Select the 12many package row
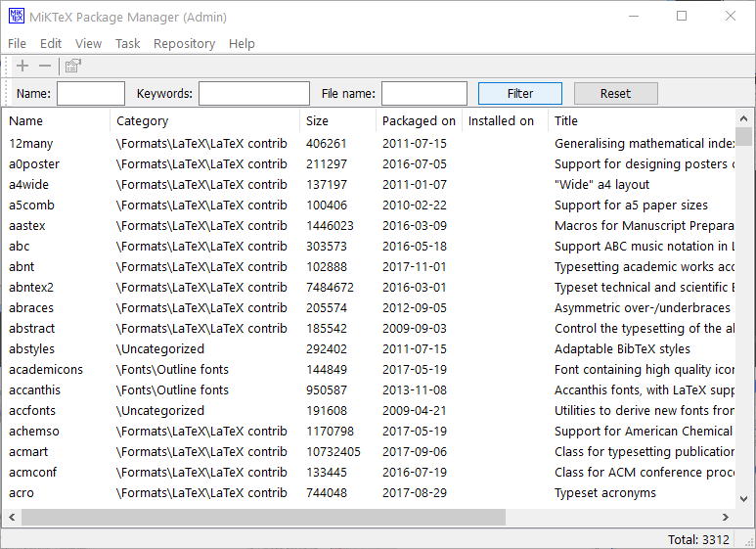The image size is (756, 549). [x=369, y=144]
